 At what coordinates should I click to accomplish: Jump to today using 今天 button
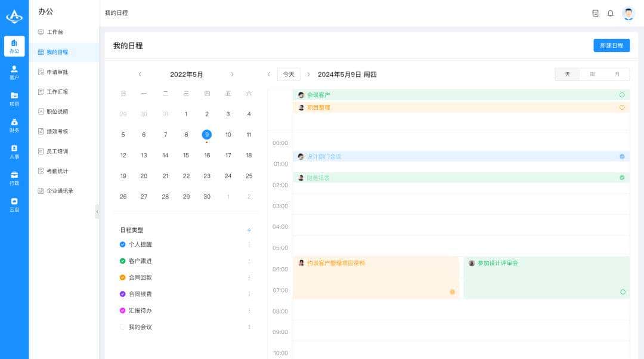[289, 75]
